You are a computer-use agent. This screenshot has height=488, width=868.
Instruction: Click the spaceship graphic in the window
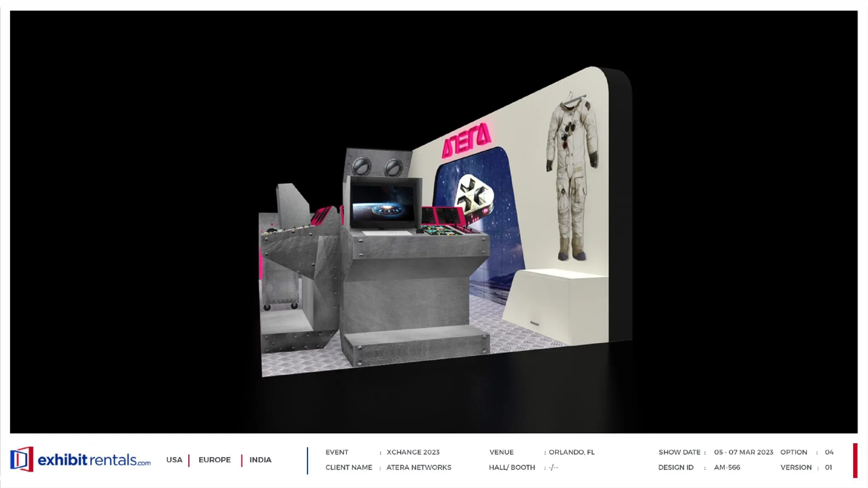click(476, 199)
